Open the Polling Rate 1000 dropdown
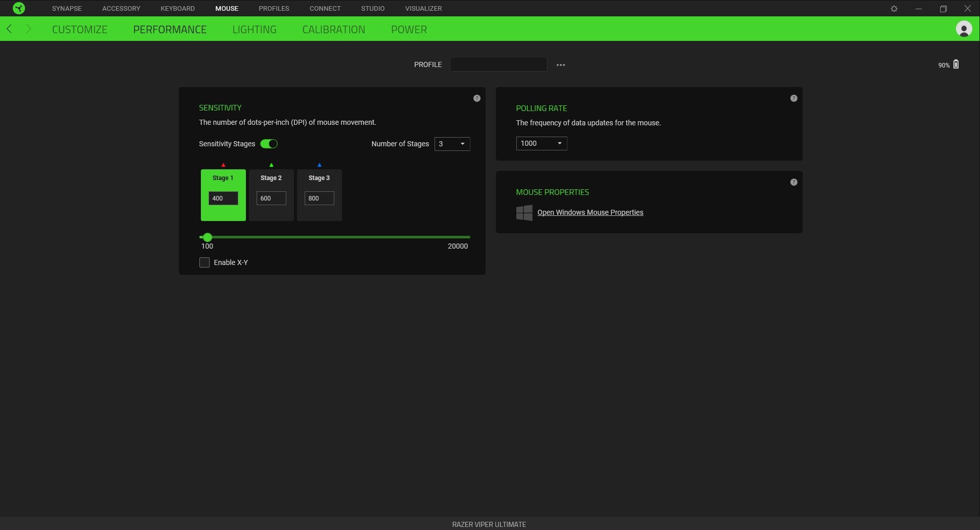Screen dimensions: 980x530 [541, 143]
